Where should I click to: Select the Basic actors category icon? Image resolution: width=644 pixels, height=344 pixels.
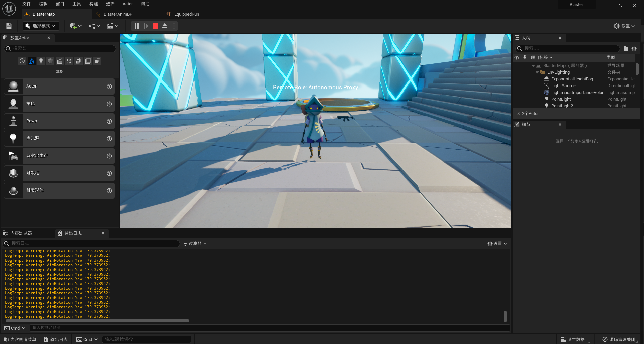click(32, 61)
